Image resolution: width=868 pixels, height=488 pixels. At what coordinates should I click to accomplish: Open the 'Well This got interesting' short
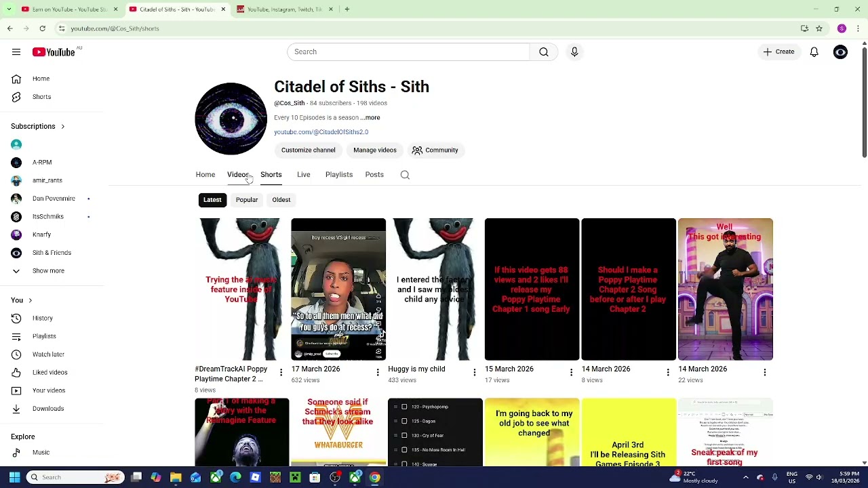point(726,289)
